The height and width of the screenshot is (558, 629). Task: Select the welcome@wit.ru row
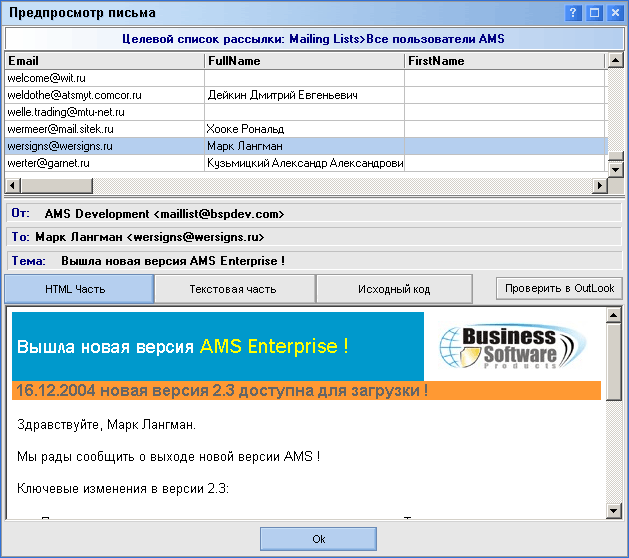click(305, 78)
